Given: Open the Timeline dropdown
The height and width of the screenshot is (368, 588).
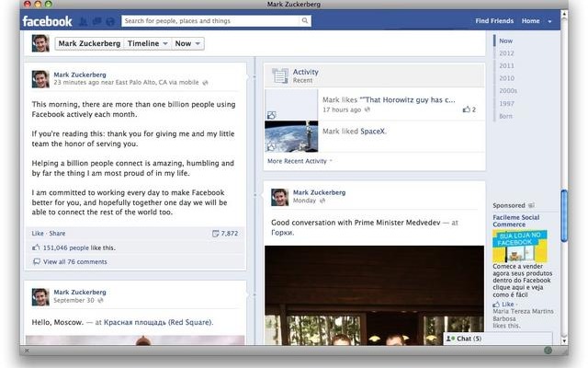Looking at the screenshot, I should click(147, 43).
